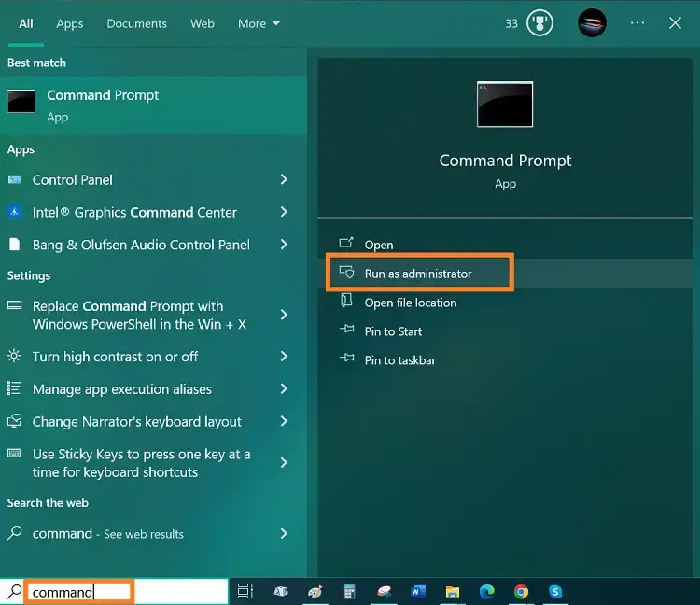700x605 pixels.
Task: Open the Paint palette taskbar icon
Action: click(315, 592)
